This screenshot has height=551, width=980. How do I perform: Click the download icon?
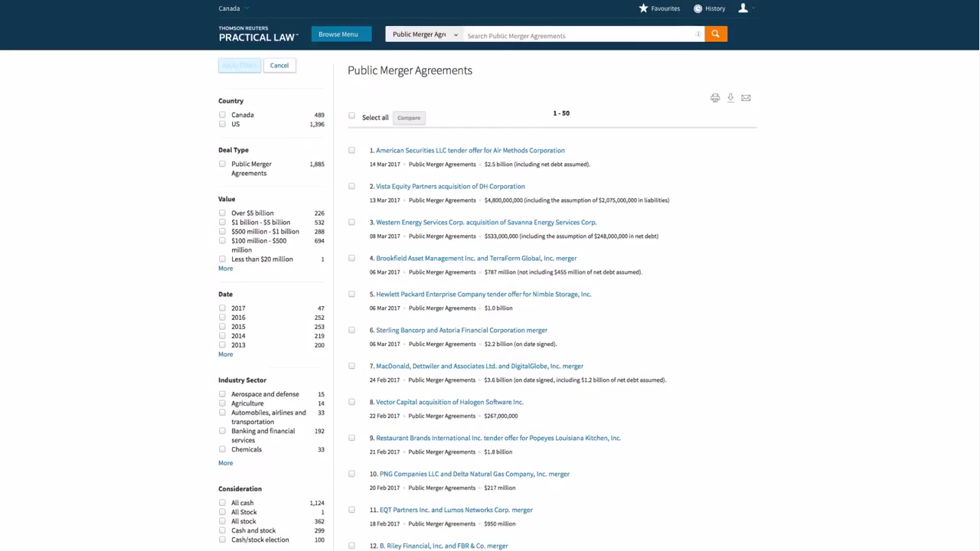click(x=730, y=98)
